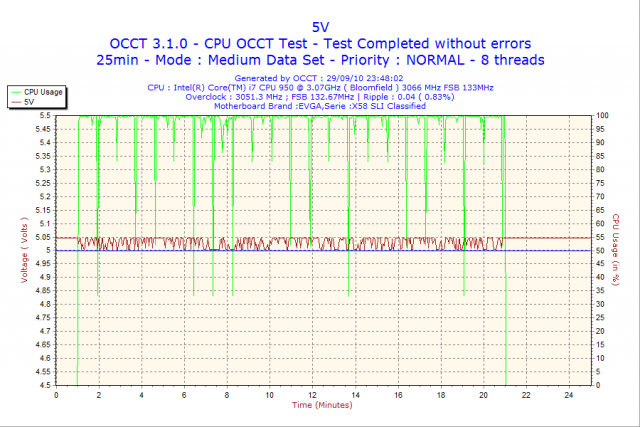Click the '24' tick on the time axis
The image size is (640, 427).
569,395
